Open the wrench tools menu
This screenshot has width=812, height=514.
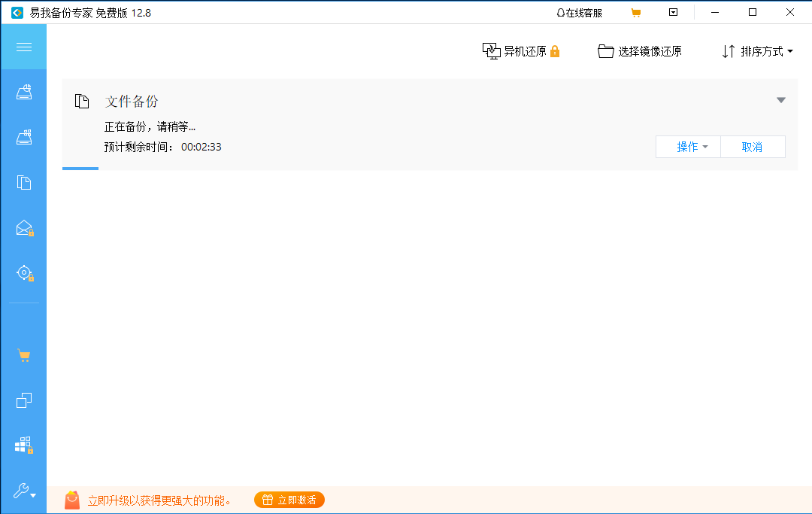(24, 490)
